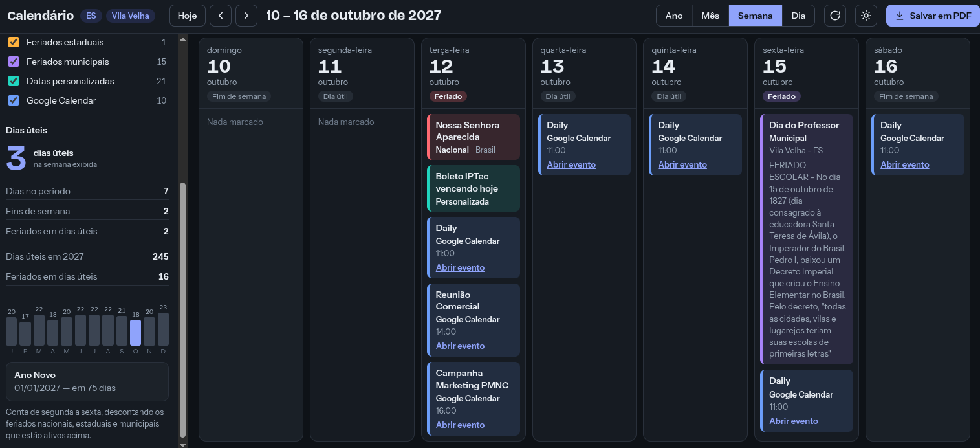Switch to Ano view

point(674,16)
